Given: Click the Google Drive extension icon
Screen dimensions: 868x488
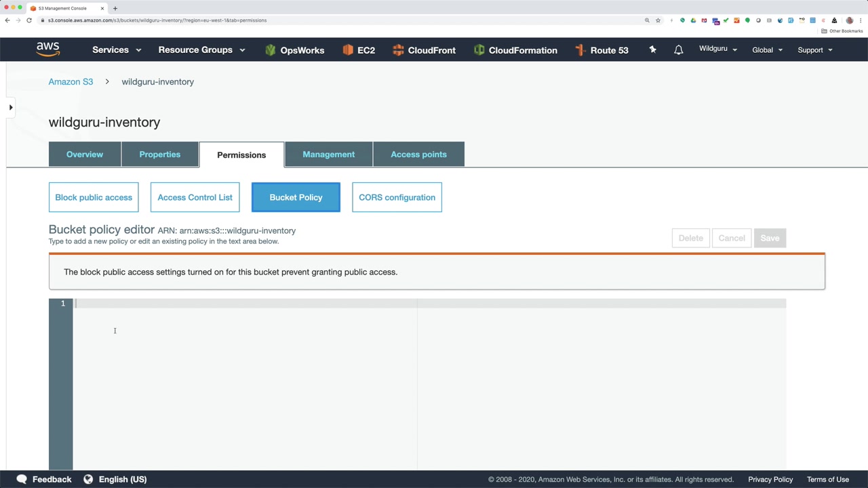Looking at the screenshot, I should coord(693,20).
